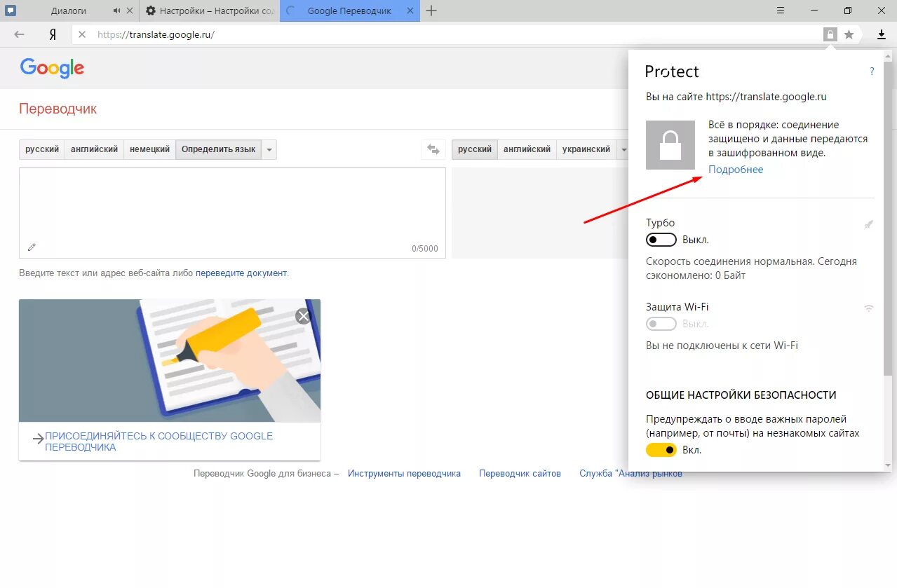Screen dimensions: 897x588
Task: Close the community promo banner
Action: pyautogui.click(x=303, y=316)
